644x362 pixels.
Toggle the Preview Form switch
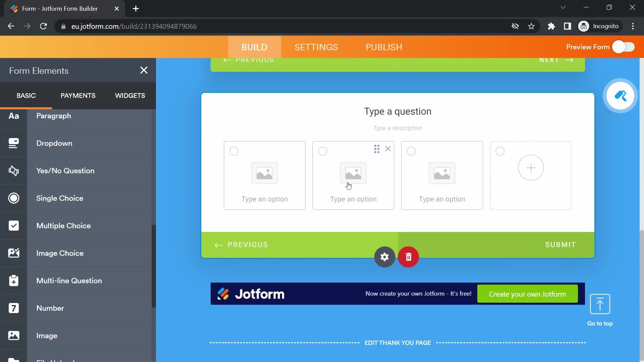pos(623,47)
